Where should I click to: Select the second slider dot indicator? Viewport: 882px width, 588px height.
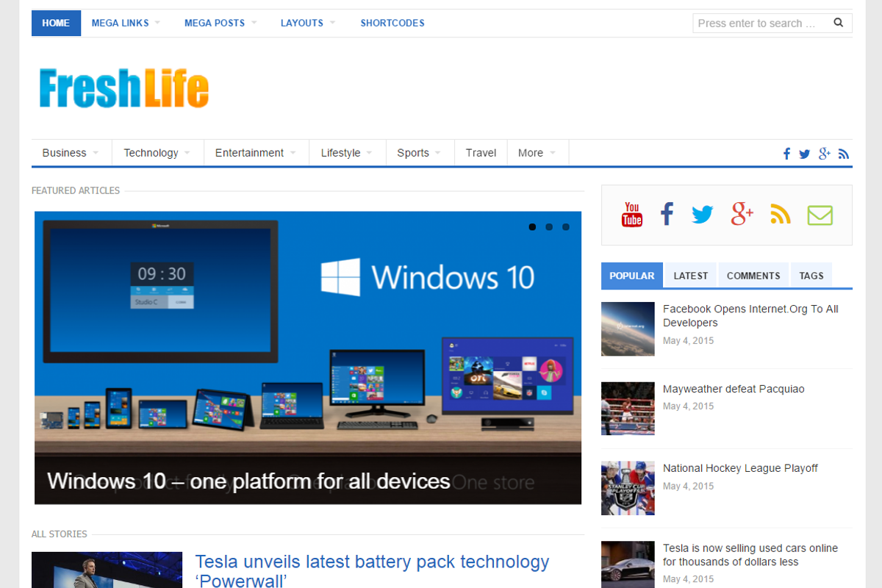(x=549, y=227)
